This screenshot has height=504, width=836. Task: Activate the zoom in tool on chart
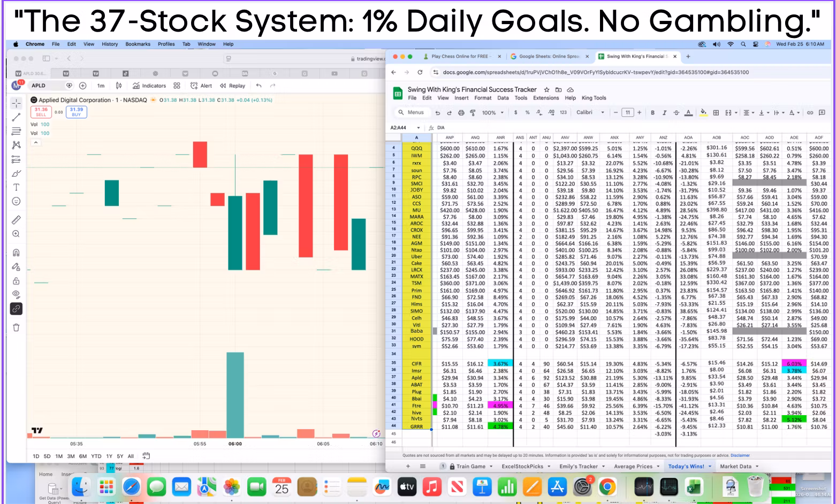(16, 234)
